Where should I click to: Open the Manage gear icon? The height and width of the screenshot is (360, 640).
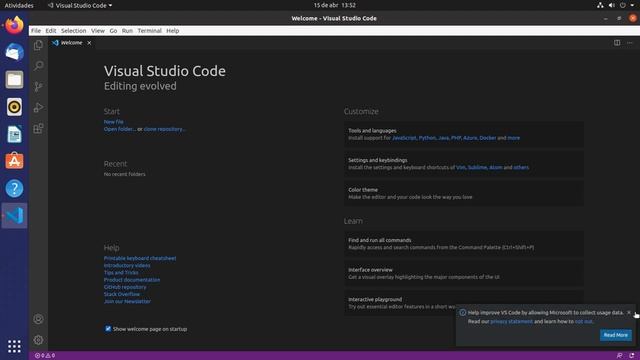click(38, 340)
